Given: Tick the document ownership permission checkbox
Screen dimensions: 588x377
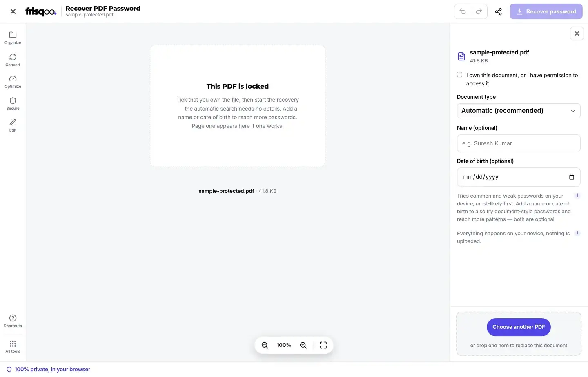Looking at the screenshot, I should click(459, 75).
